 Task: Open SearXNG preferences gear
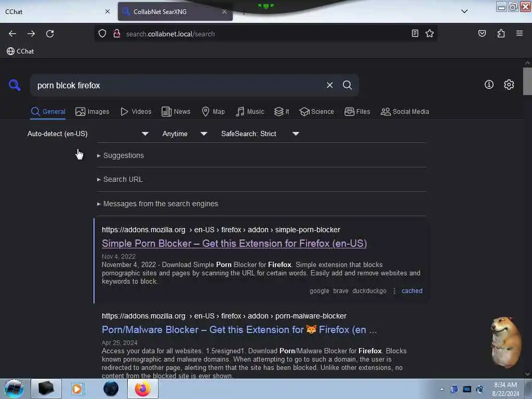point(509,85)
